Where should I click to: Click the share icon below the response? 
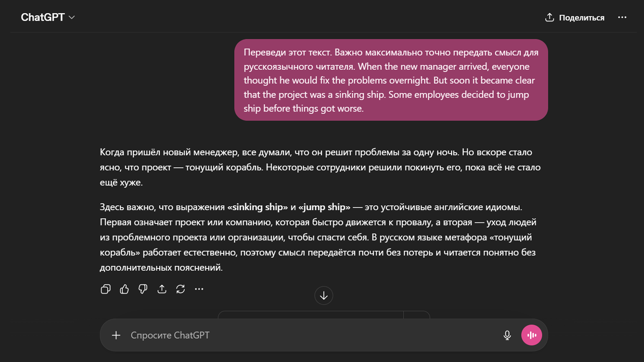coord(162,289)
